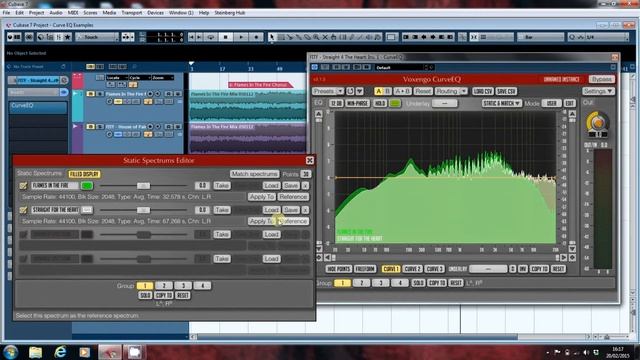Screen dimensions: 640x360
Task: Click the green spectrum color button in the CurveEQ toolbar
Action: 395,103
